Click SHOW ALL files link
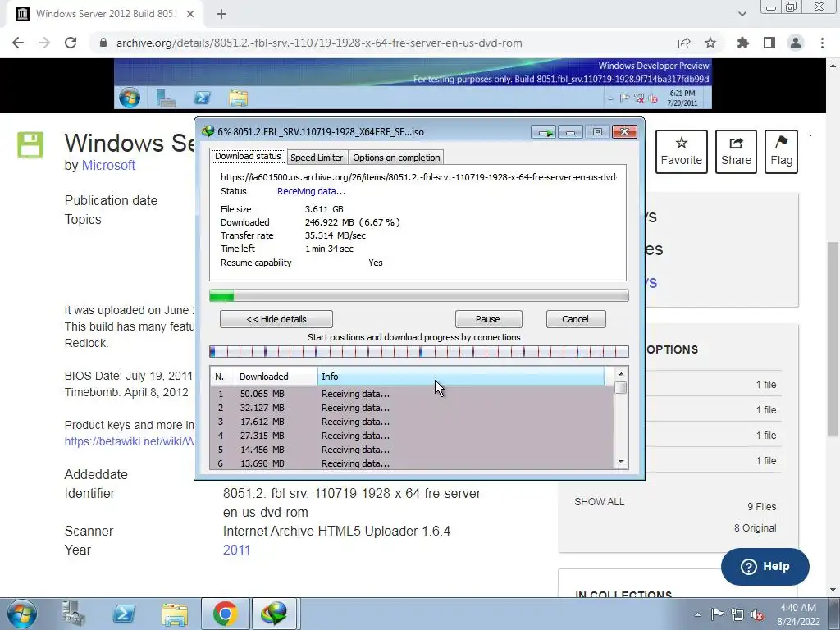 [x=599, y=502]
